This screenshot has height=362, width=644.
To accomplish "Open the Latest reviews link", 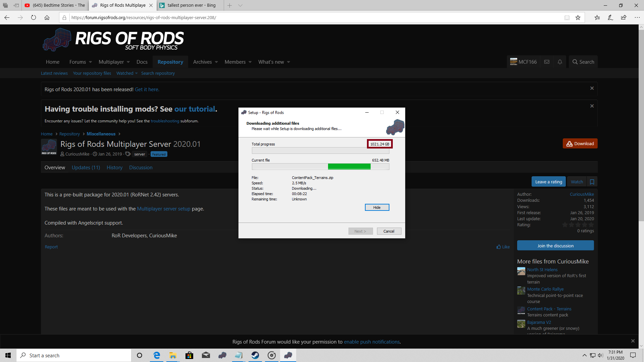I will [x=54, y=73].
